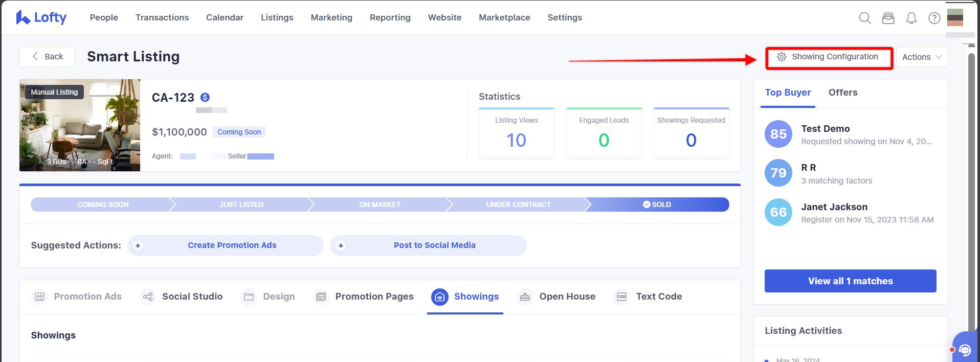Click the Text Code icon
The height and width of the screenshot is (362, 980).
coord(621,297)
